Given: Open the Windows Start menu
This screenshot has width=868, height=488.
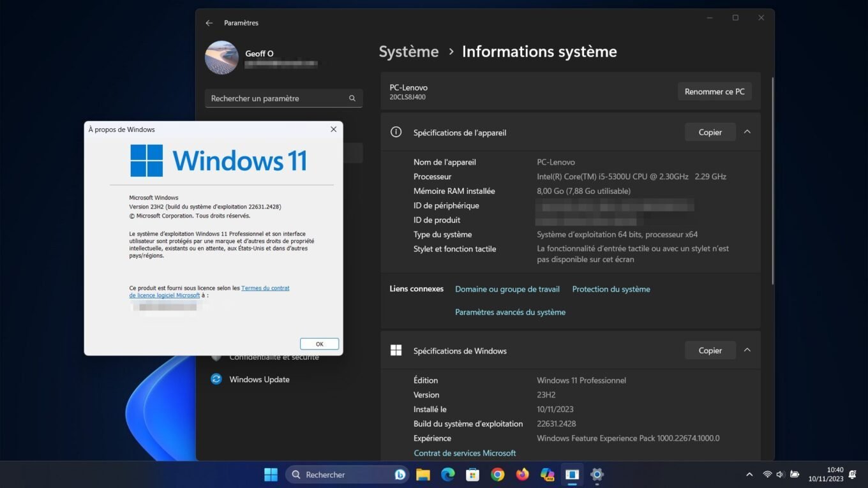Looking at the screenshot, I should coord(271,475).
